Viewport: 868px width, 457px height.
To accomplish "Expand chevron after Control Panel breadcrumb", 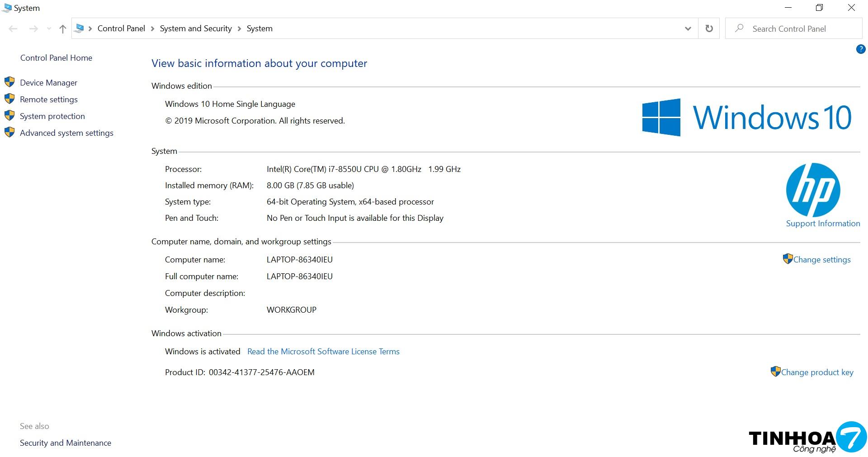I will tap(152, 29).
